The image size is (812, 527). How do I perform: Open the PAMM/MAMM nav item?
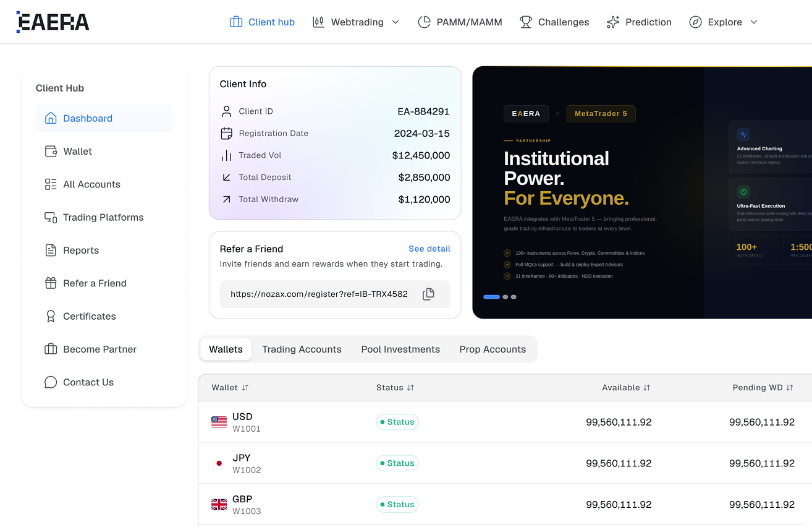[460, 22]
